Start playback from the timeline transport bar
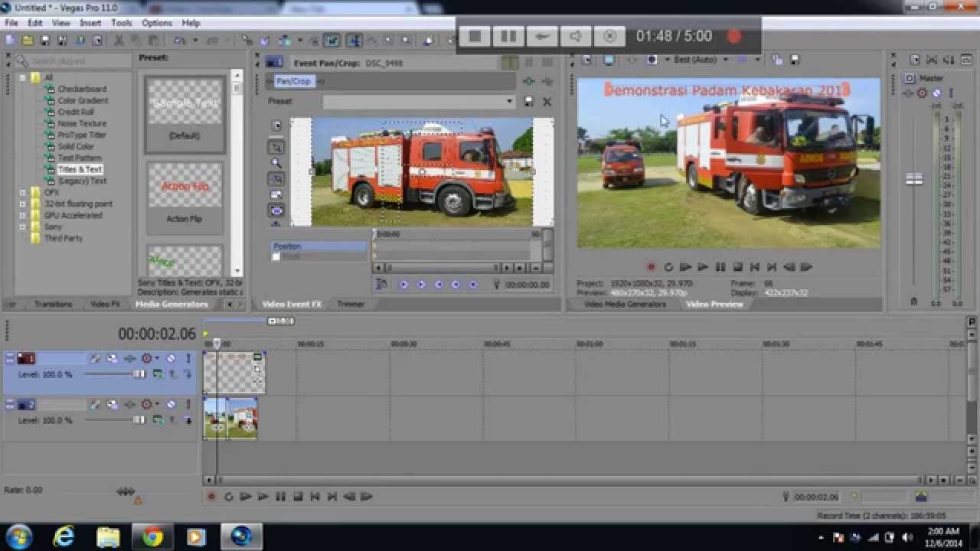Screen dimensions: 980x551 pyautogui.click(x=263, y=497)
